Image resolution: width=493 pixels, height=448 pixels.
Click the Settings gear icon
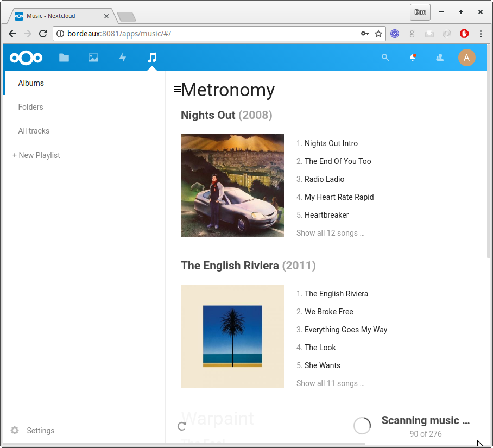15,431
